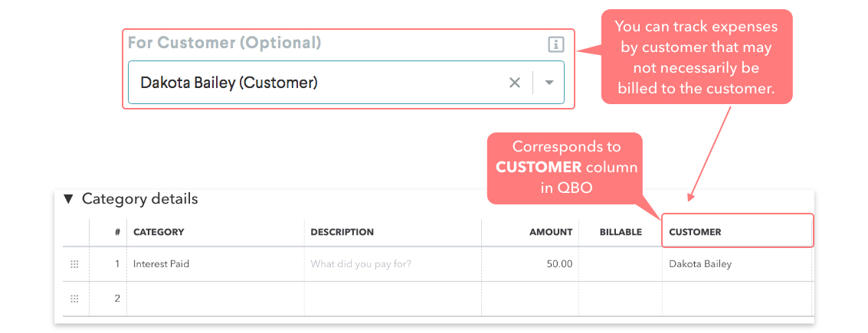The image size is (868, 333).
Task: Click the CATEGORY column header
Action: (x=159, y=232)
